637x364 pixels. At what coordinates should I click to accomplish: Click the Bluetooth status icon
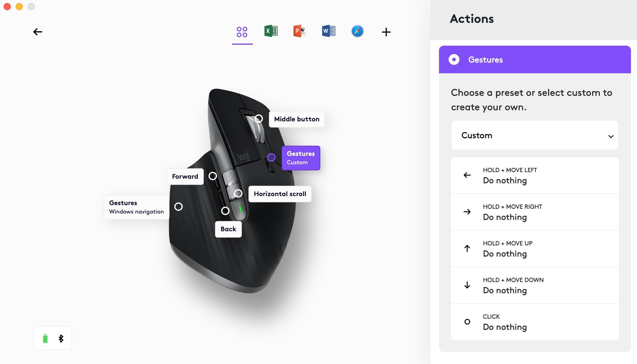61,338
